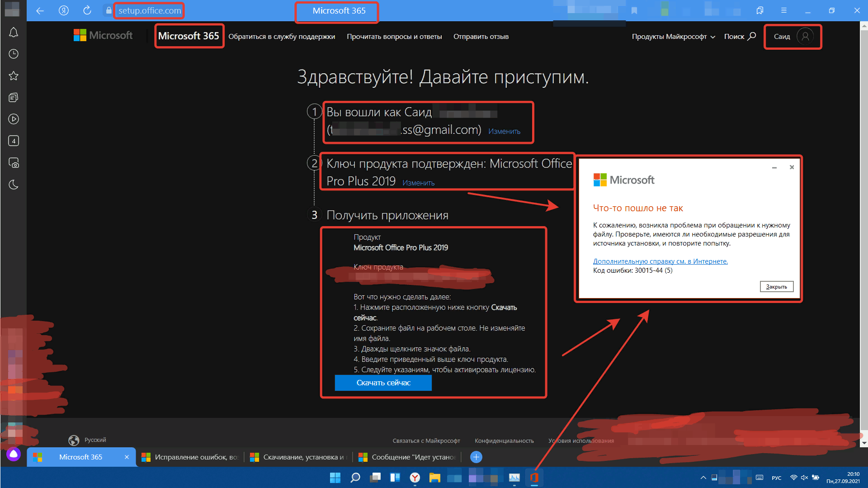Close the error dialog with X
This screenshot has width=868, height=488.
point(792,167)
